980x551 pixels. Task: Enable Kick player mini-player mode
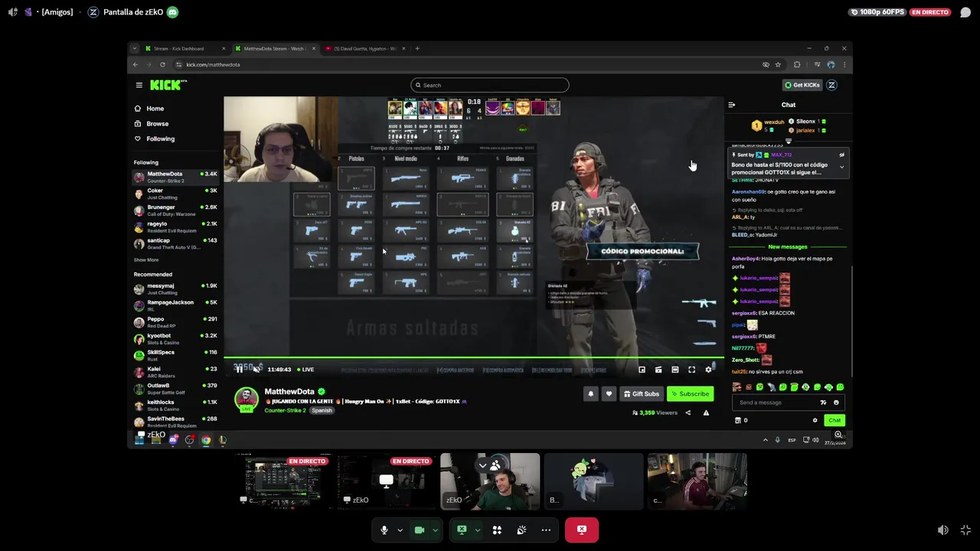coord(642,370)
